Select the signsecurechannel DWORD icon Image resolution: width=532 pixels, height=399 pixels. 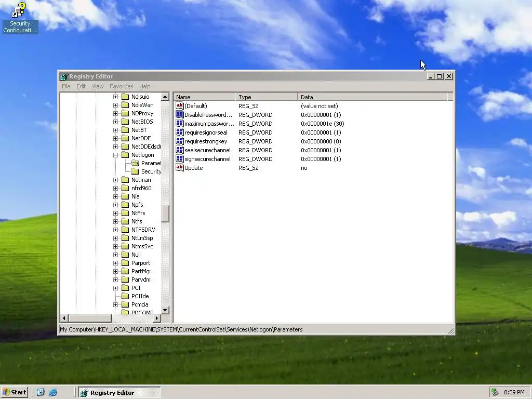point(179,159)
